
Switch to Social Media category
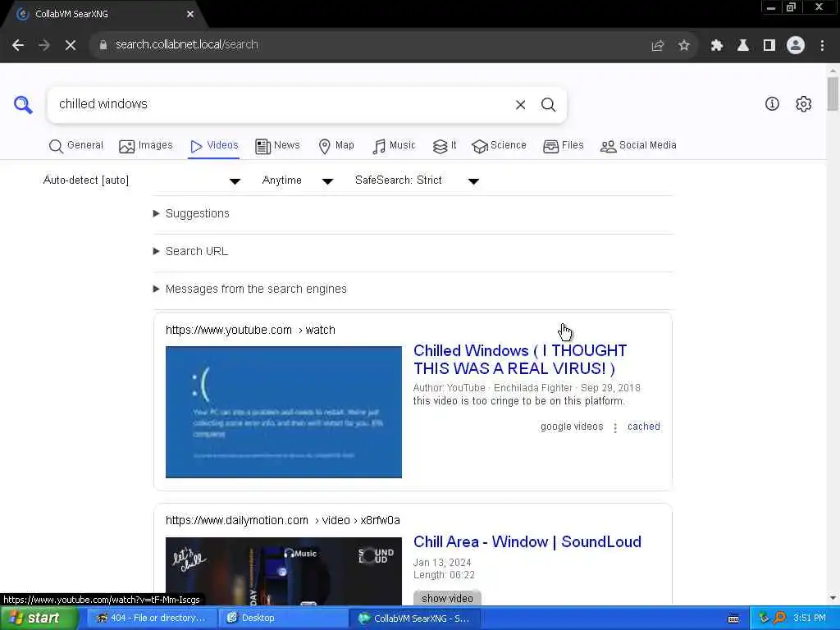(x=638, y=145)
